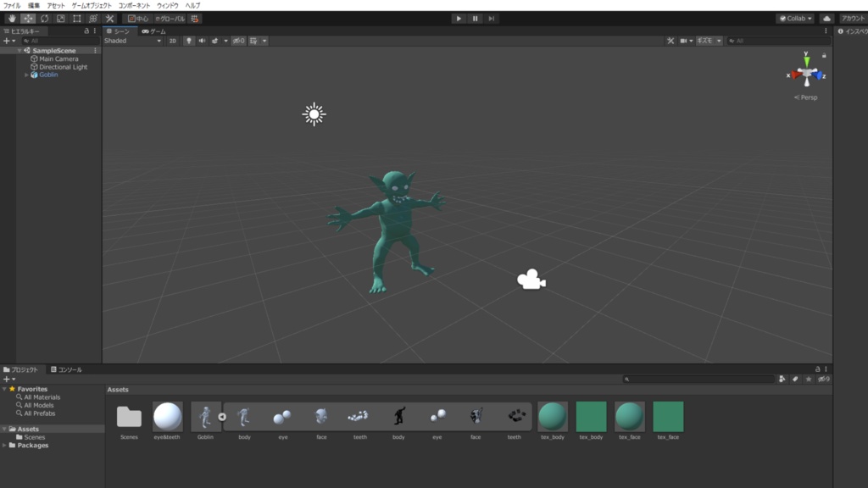Screen dimensions: 868x488
Task: Open Scene view panel options menu
Action: (x=826, y=31)
